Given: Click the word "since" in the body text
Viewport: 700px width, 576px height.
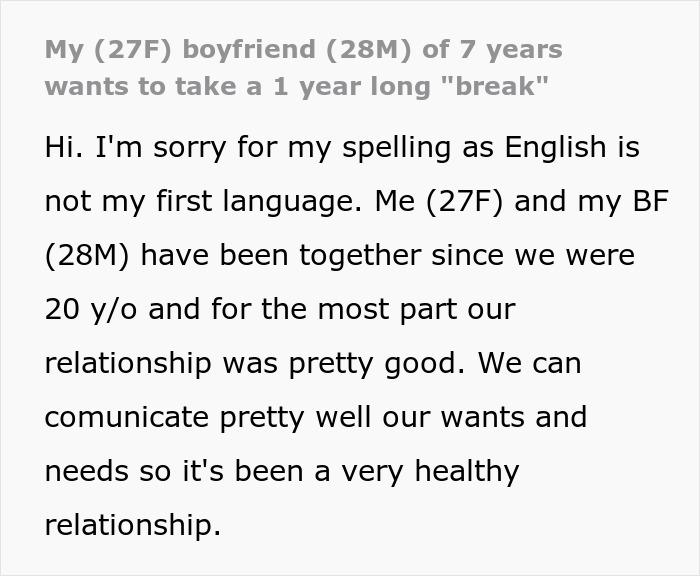Looking at the screenshot, I should point(467,255).
